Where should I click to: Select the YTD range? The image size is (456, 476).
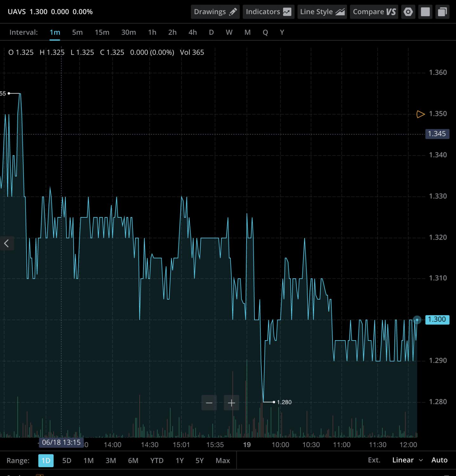coord(157,460)
